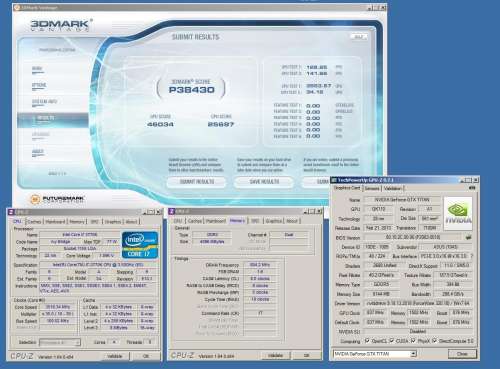Screen dimensions: 500x369
Task: Click the NVIDIA logo in GPU-Z
Action: click(x=458, y=213)
